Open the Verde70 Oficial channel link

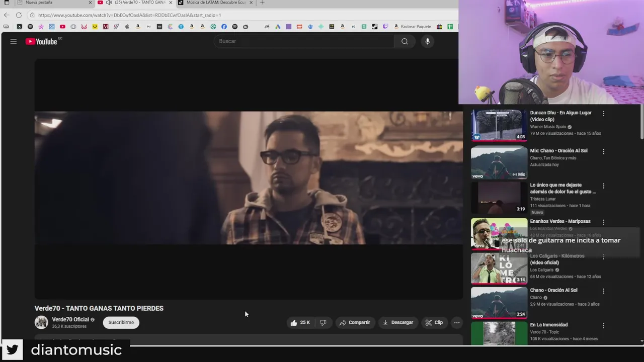click(x=70, y=319)
